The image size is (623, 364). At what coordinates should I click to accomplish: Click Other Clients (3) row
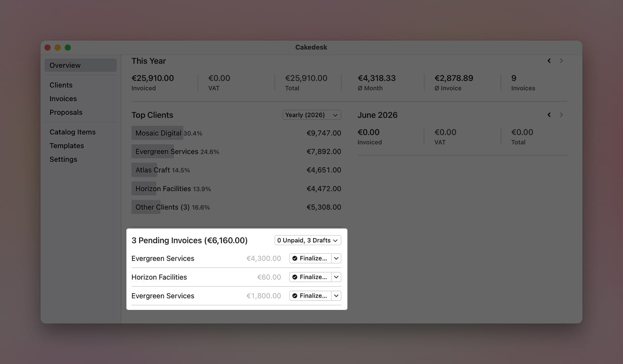(x=236, y=207)
